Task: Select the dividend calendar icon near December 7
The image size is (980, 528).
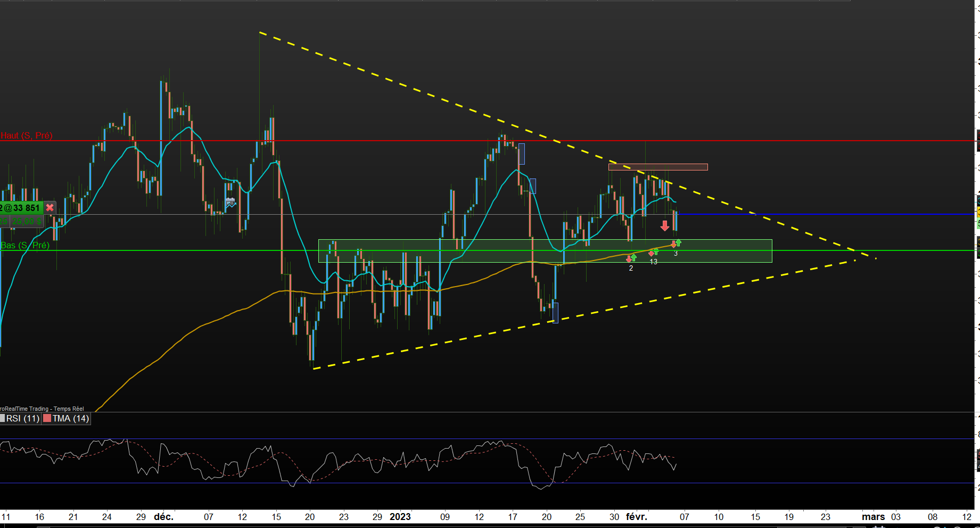Action: point(230,202)
